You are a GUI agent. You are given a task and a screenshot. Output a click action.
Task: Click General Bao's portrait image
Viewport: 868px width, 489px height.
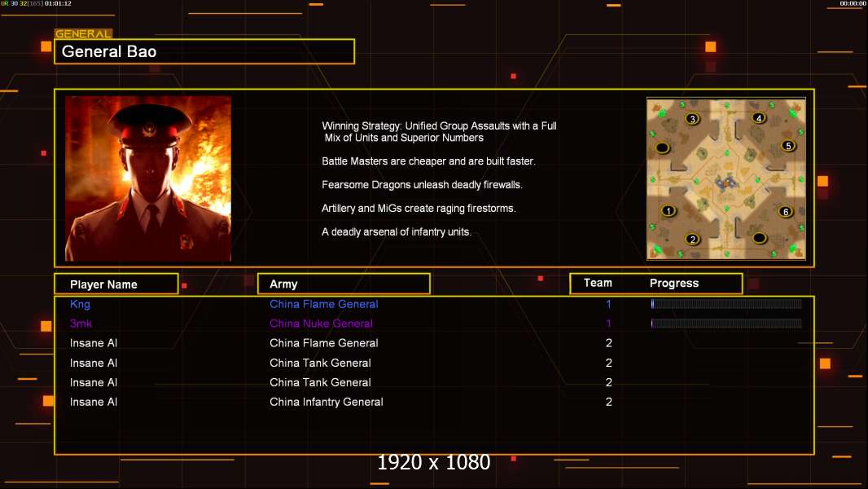click(x=148, y=178)
